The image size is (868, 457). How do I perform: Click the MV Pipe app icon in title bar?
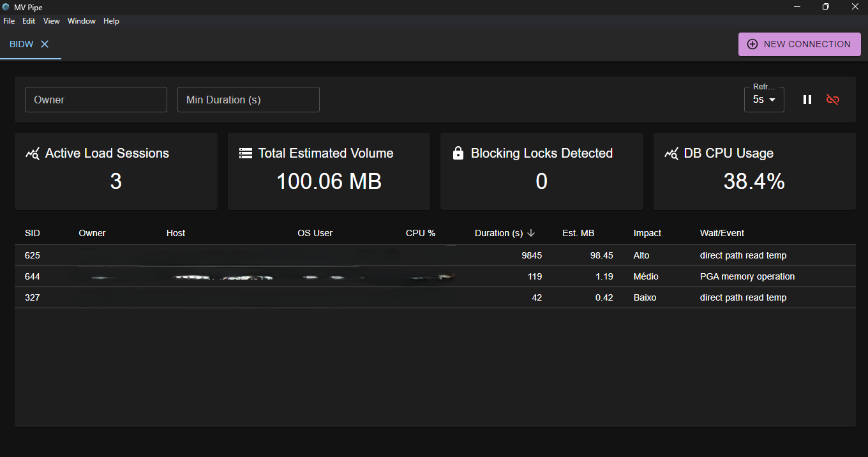6,7
